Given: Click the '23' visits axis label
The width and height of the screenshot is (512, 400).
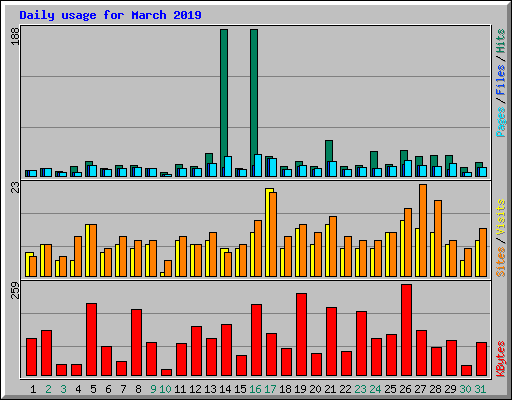Looking at the screenshot, I should tap(15, 187).
